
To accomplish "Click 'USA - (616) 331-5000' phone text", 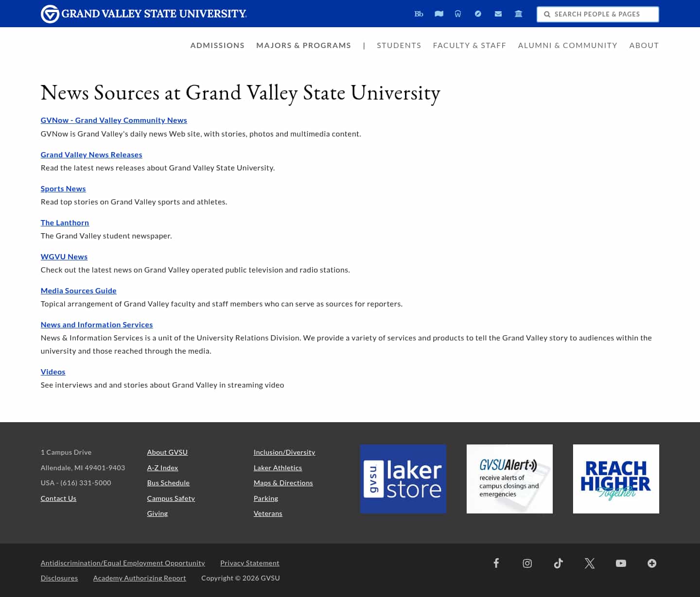I will coord(76,483).
